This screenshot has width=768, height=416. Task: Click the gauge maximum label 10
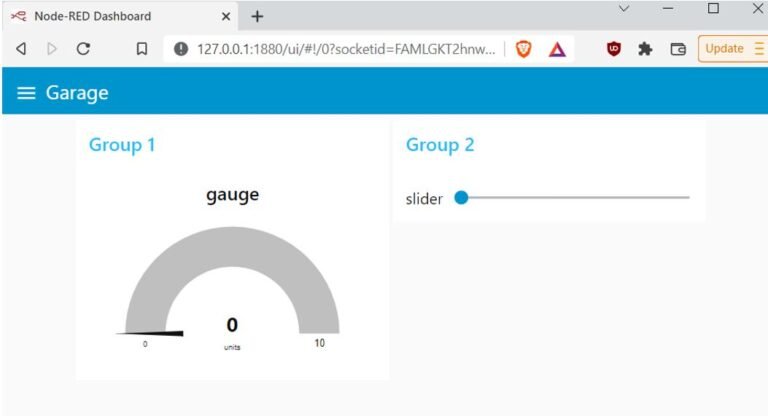click(319, 343)
